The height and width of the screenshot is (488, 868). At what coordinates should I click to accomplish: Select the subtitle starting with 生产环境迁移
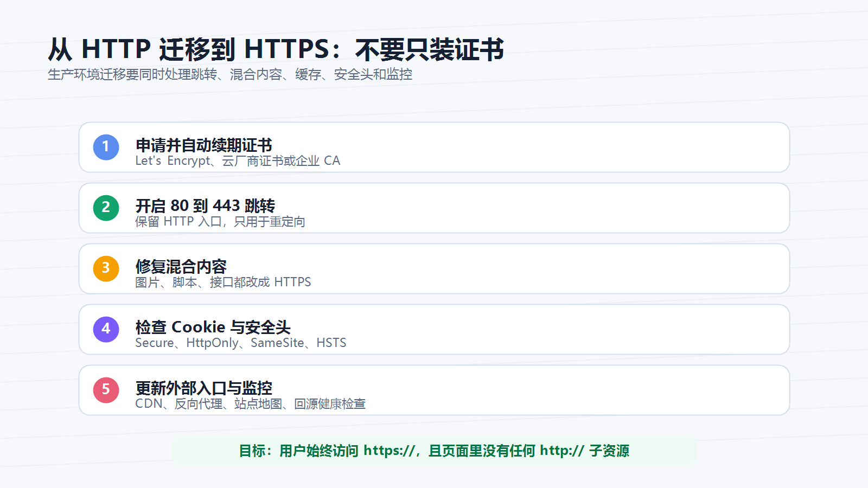pos(230,74)
